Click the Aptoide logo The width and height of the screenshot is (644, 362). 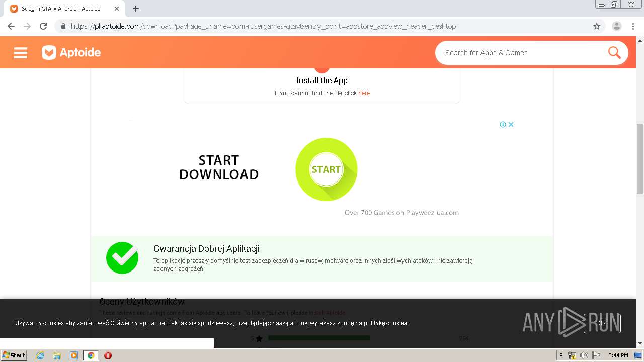click(71, 53)
